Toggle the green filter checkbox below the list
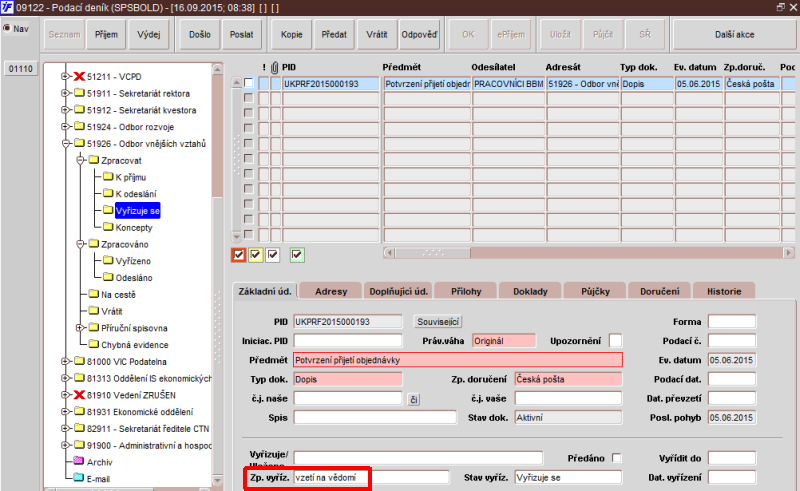 coord(297,255)
